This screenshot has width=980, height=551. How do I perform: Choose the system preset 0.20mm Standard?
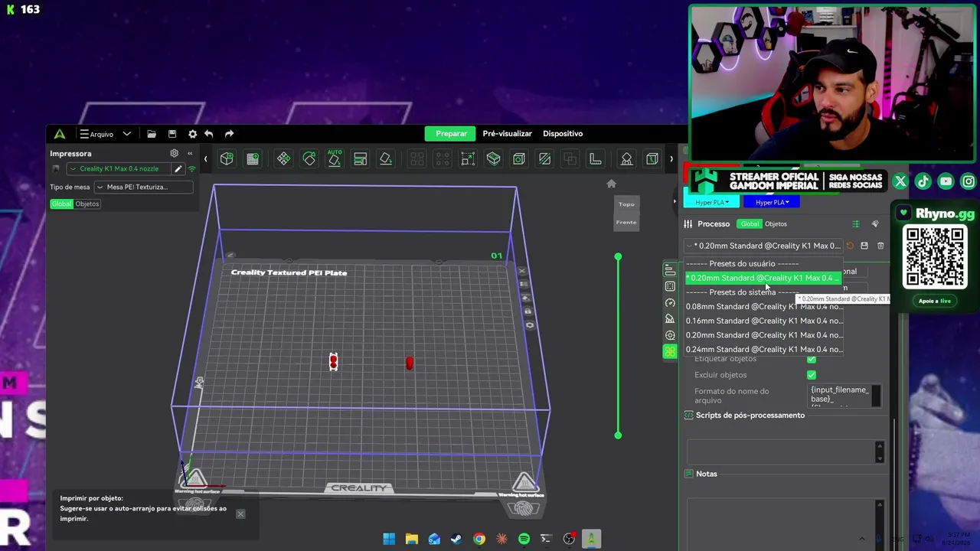tap(763, 335)
